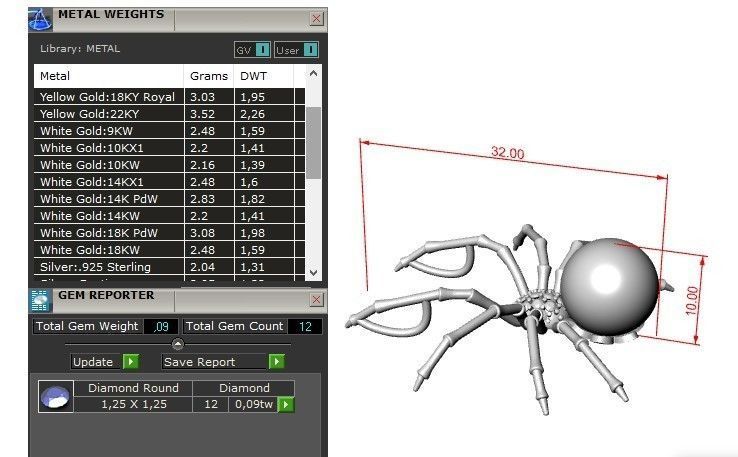Select the White Gold:14KW row

click(x=169, y=216)
